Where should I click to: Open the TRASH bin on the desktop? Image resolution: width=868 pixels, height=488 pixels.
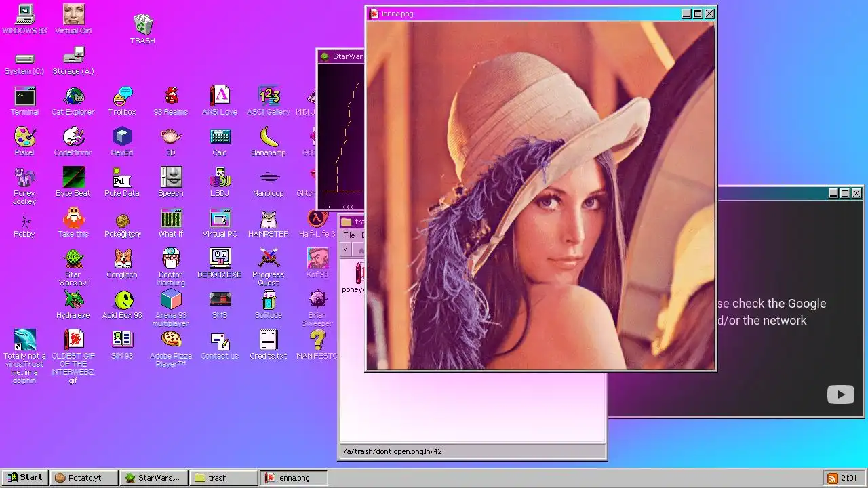coord(142,29)
